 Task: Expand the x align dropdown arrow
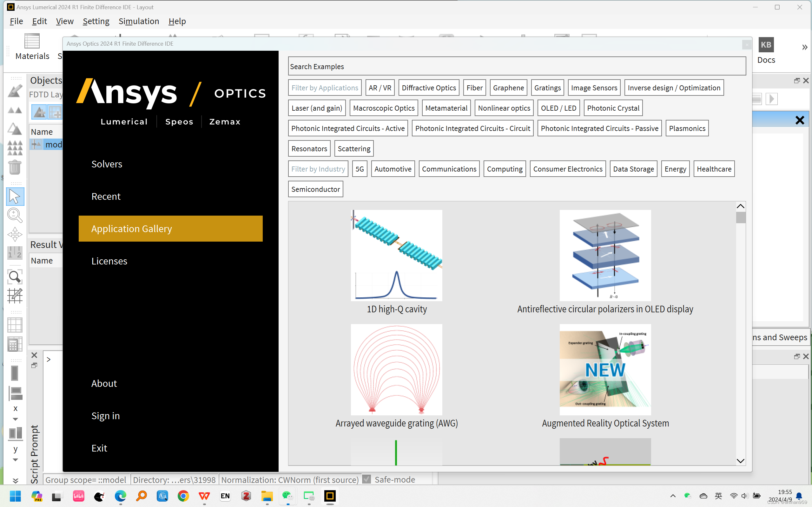pos(15,419)
